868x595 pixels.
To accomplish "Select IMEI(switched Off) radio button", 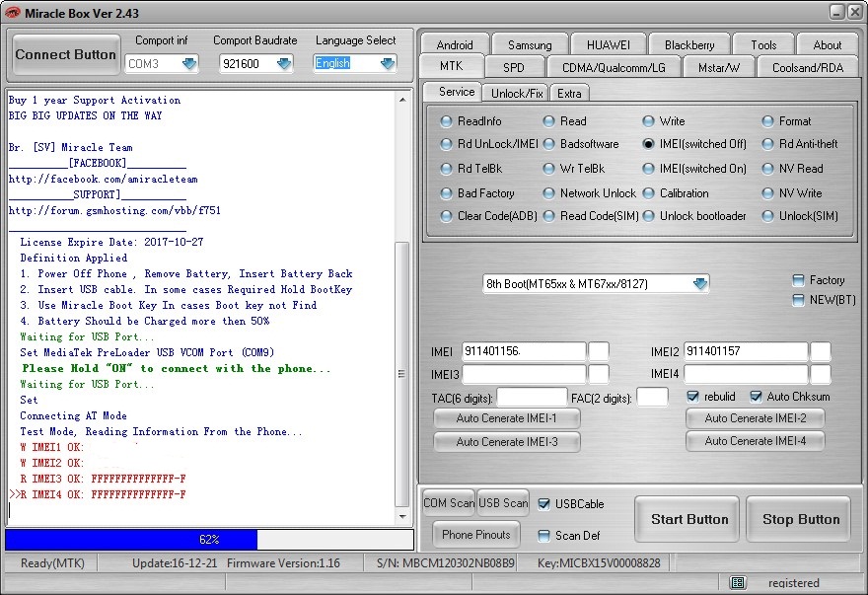I will pyautogui.click(x=648, y=144).
